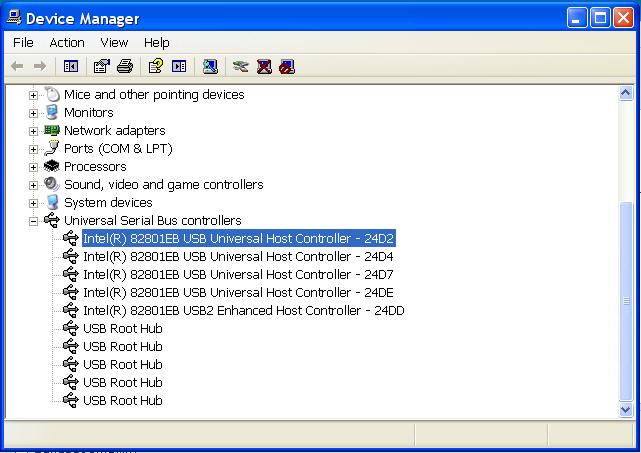The width and height of the screenshot is (641, 453).
Task: Select Mice and other pointing devices label
Action: [154, 94]
